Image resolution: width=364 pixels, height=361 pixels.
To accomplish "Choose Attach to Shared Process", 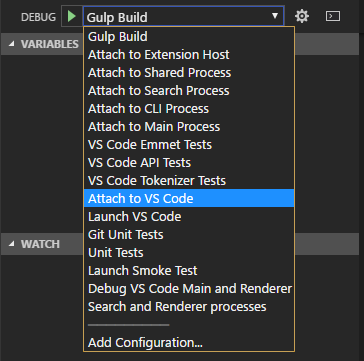I will tap(189, 72).
